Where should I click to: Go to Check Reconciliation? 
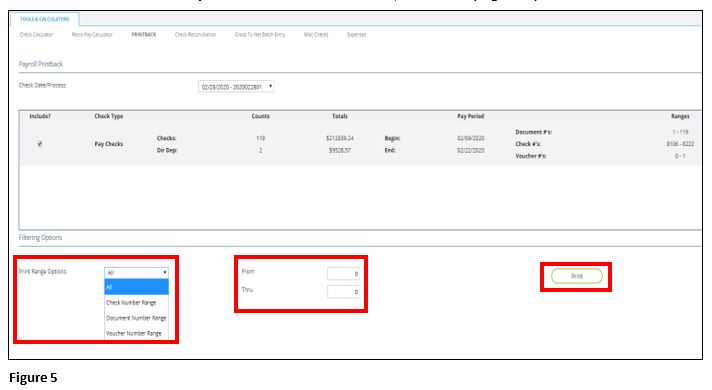195,35
